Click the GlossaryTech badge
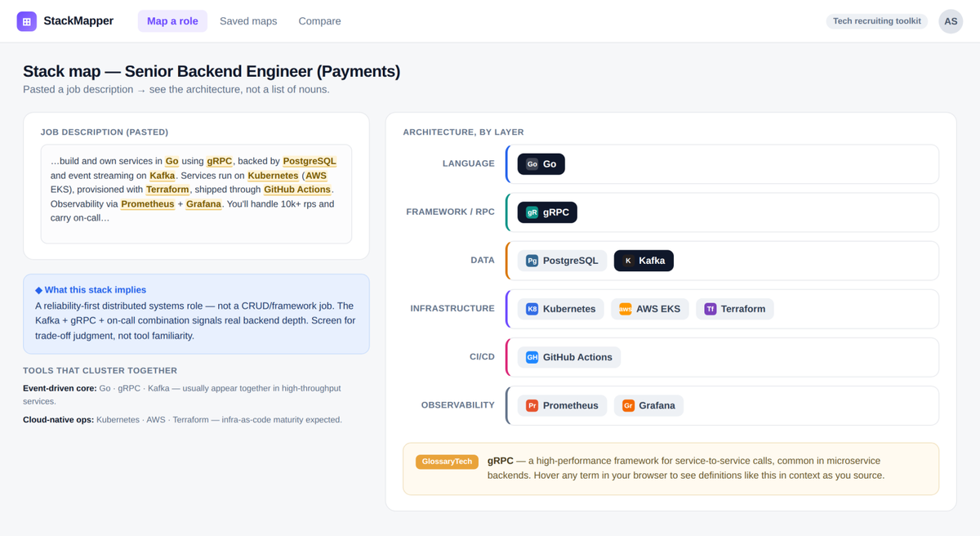Viewport: 980px width, 536px height. point(447,462)
